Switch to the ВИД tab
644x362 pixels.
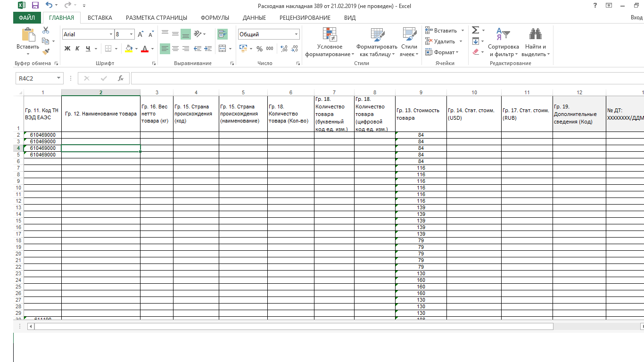tap(350, 18)
